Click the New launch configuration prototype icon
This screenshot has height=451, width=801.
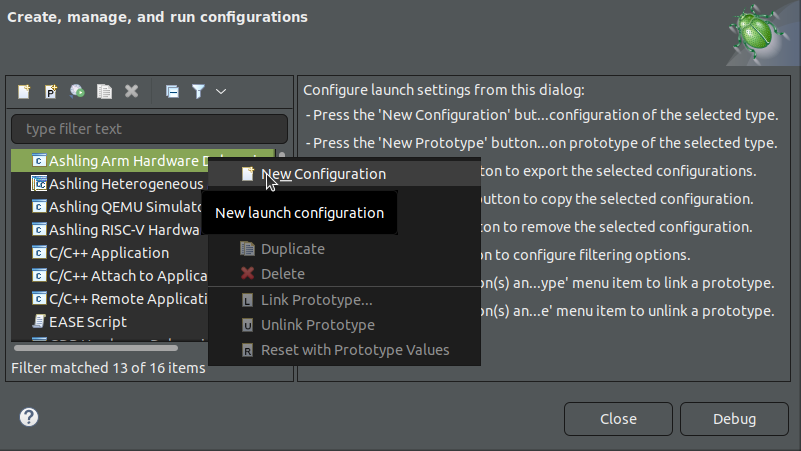51,91
